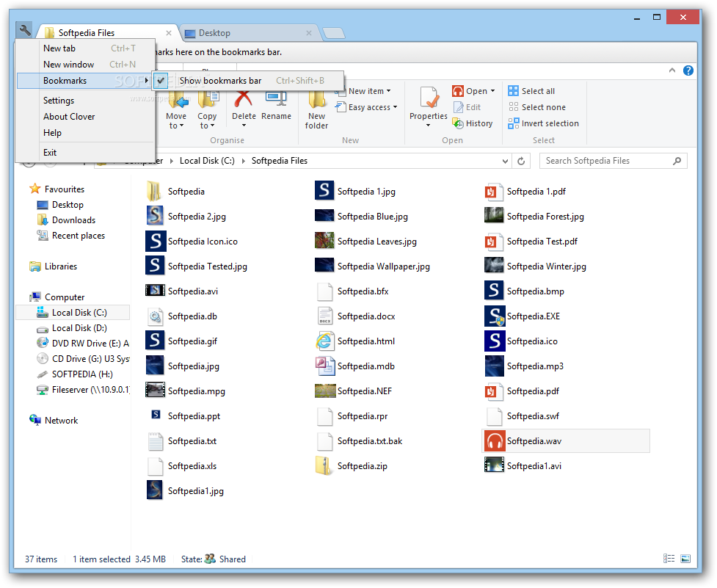Close the Desktop tab
The image size is (717, 588).
(309, 33)
